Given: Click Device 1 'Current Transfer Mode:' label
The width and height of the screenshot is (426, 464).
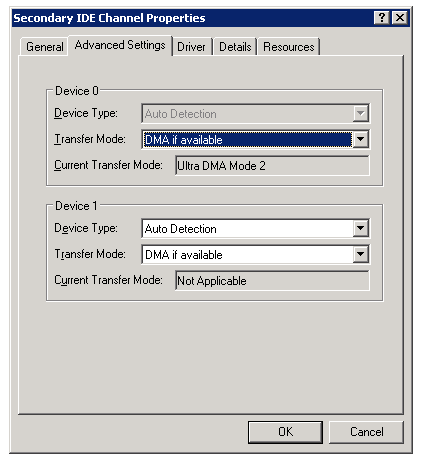Looking at the screenshot, I should pos(108,280).
